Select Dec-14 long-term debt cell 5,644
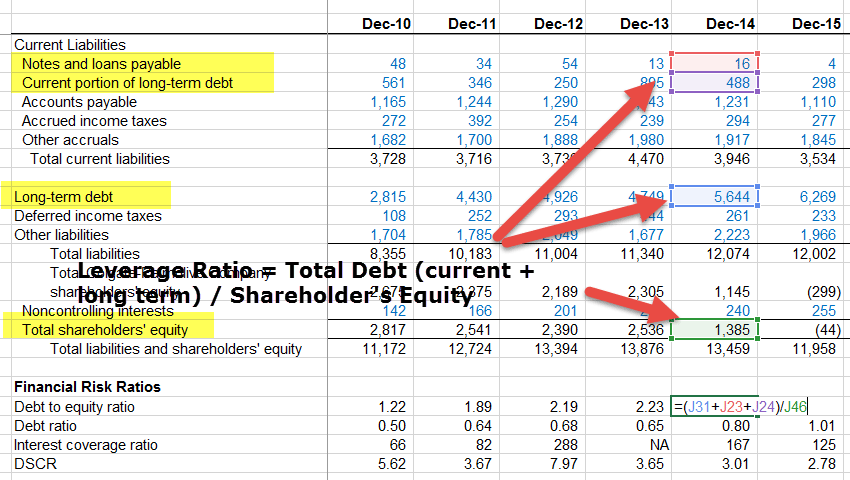 714,196
